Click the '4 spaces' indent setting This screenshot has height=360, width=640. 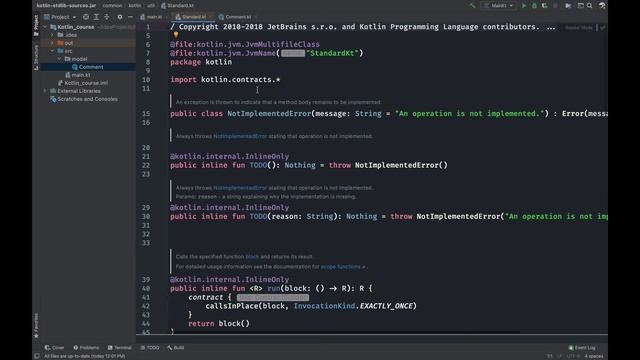click(594, 356)
